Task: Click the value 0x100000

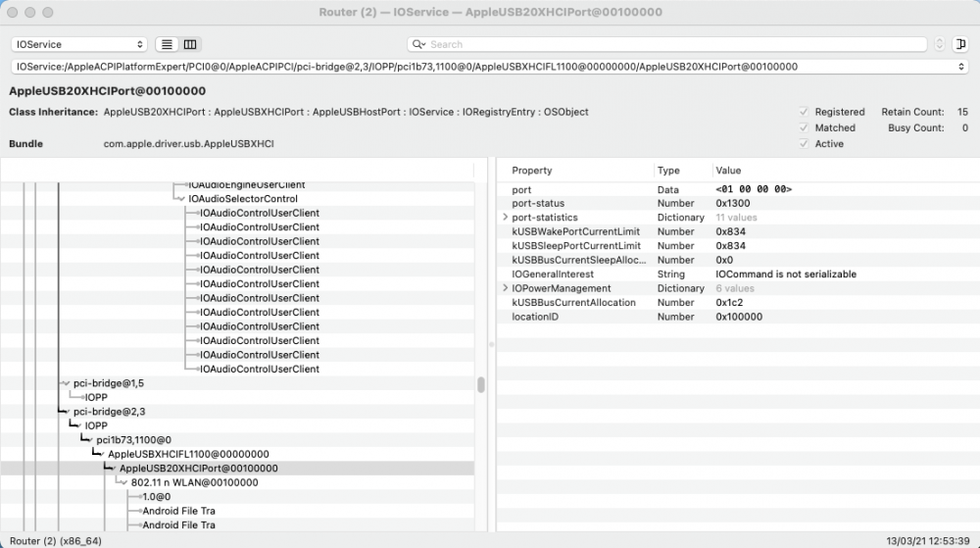Action: coord(739,317)
